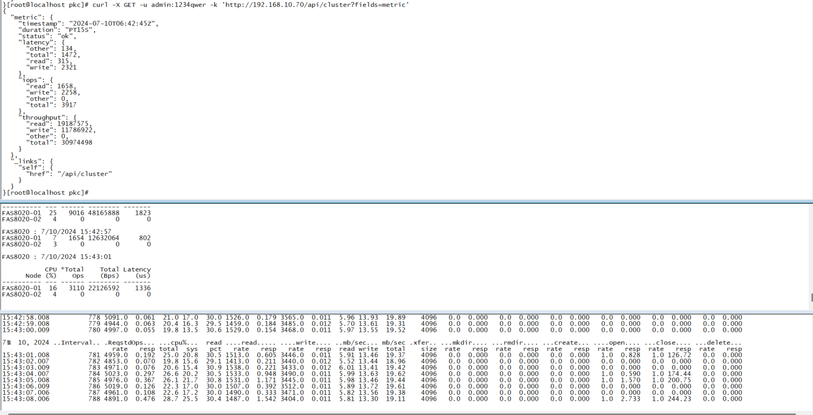Click the "FAS8020 : 7/10/2024 15:43:01" header
813x415 pixels.
(57, 256)
